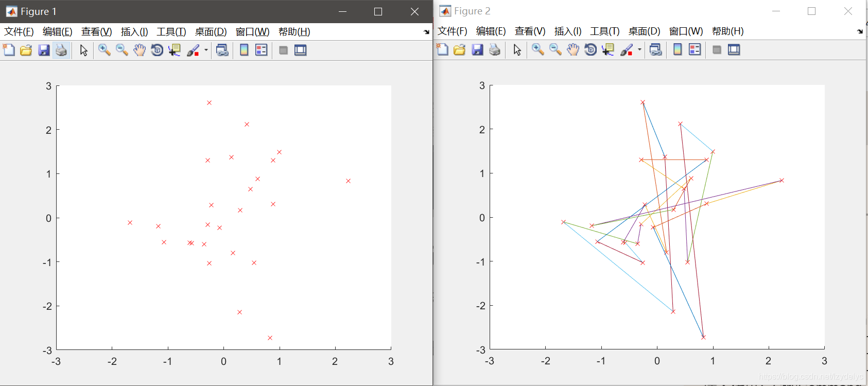The image size is (868, 386).
Task: Open 桌面(D) menu in Figure 1
Action: click(x=211, y=32)
